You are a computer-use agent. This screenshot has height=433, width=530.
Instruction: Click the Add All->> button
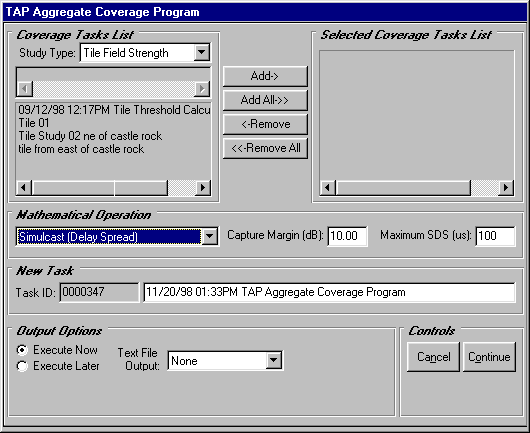tap(265, 100)
